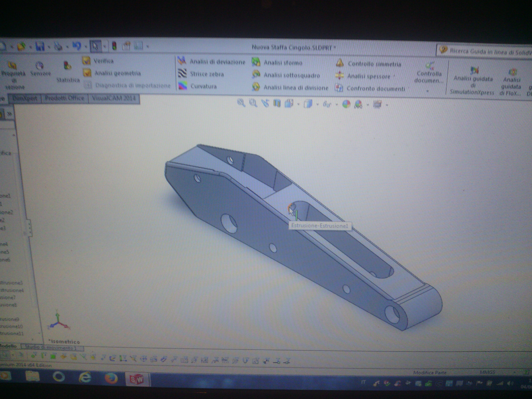Viewport: 532px width, 399px height.
Task: Toggle Analisi linea di divisione
Action: point(290,88)
